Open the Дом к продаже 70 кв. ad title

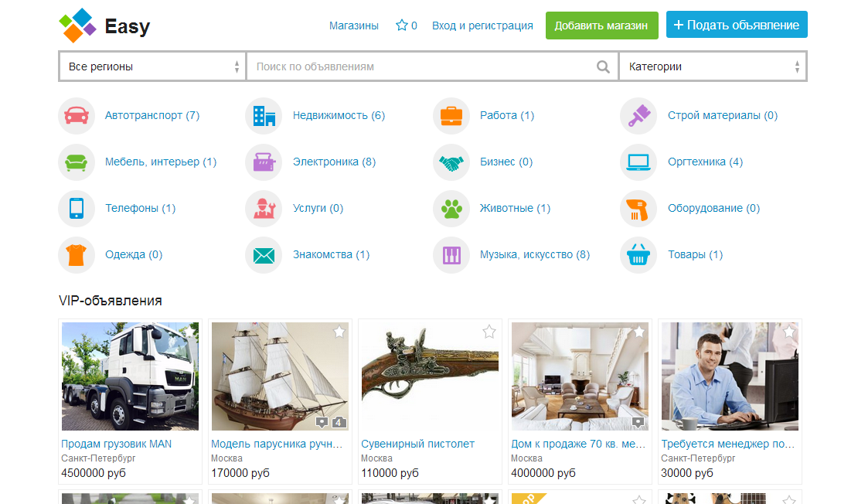(578, 444)
